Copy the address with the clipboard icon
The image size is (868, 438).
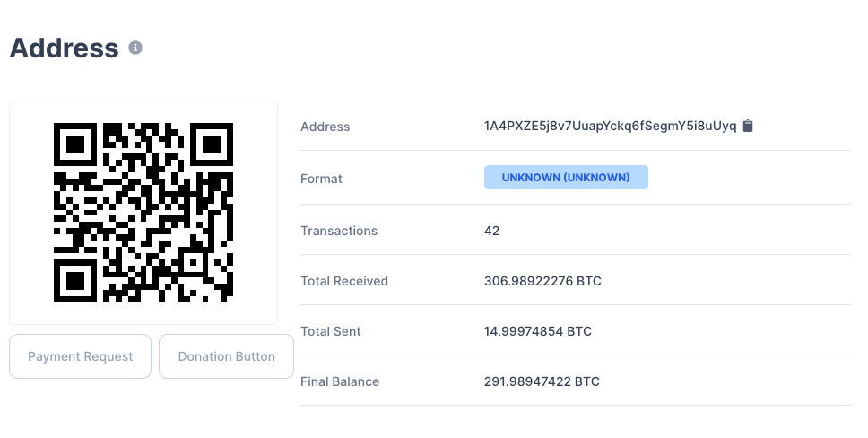tap(748, 127)
